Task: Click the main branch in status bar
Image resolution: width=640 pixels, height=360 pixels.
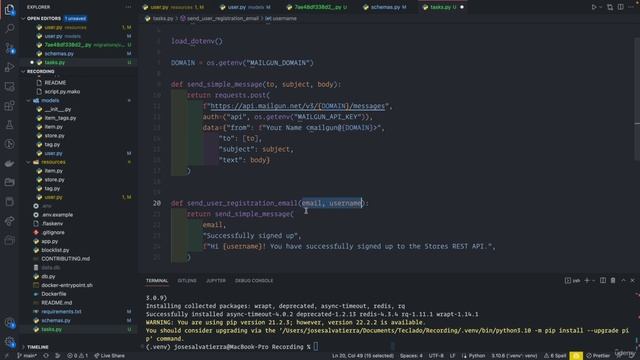Action: pos(27,356)
